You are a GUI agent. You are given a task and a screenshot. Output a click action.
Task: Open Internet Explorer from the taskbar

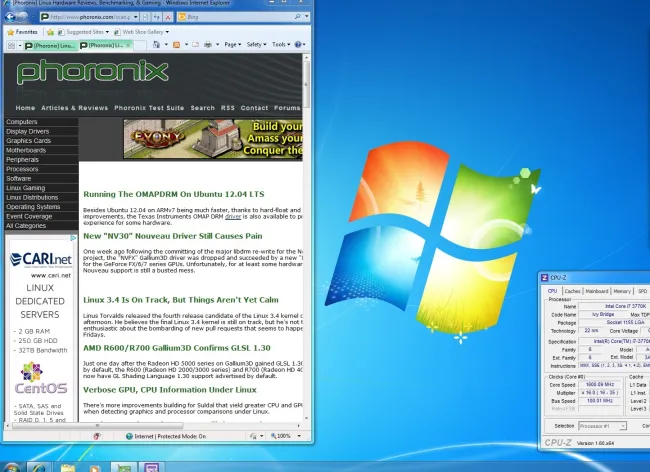point(40,466)
